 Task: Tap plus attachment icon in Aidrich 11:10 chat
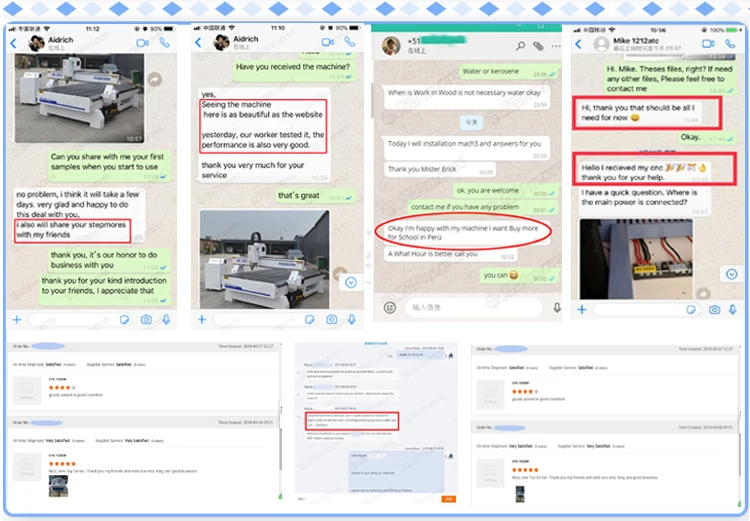[x=202, y=319]
